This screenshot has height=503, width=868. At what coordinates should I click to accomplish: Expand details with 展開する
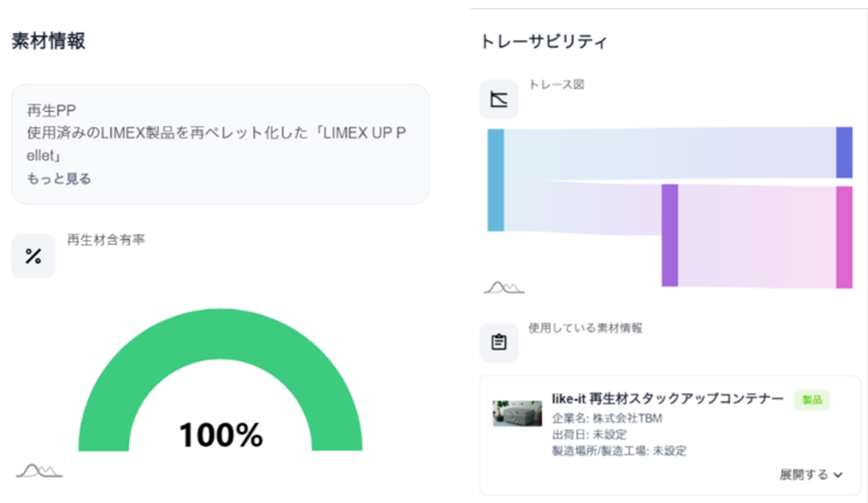804,474
